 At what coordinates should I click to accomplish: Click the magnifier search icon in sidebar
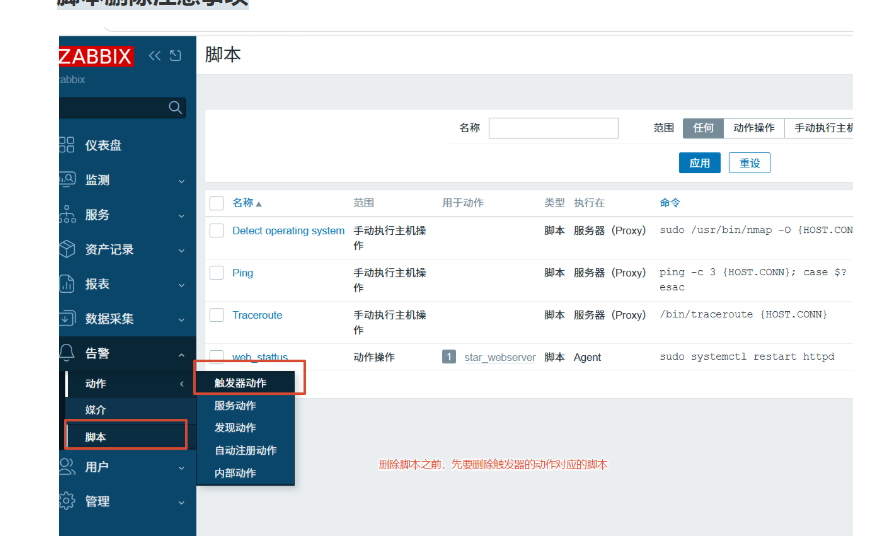175,107
